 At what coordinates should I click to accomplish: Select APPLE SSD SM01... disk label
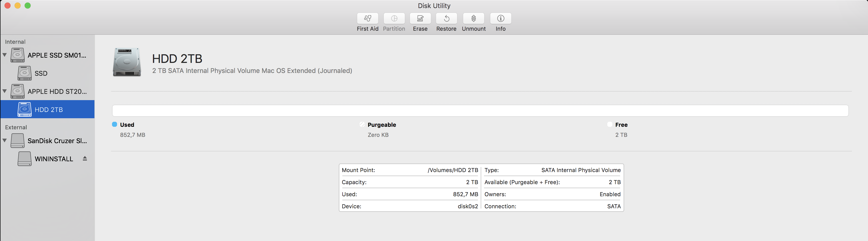click(57, 55)
